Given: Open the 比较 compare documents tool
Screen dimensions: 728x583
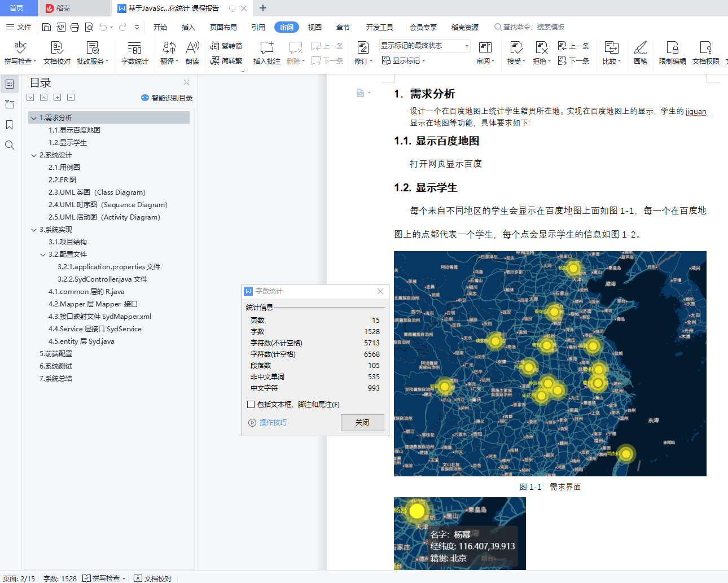Looking at the screenshot, I should (x=612, y=53).
